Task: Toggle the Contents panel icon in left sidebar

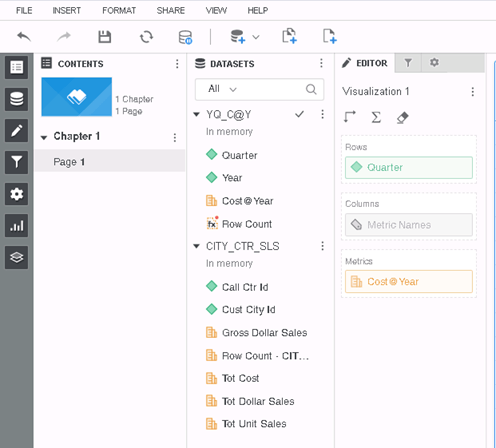Action: (x=16, y=67)
